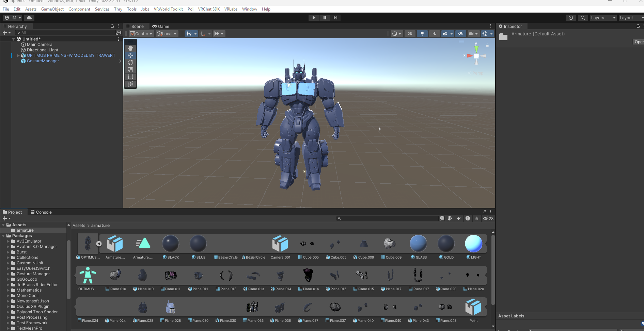The height and width of the screenshot is (331, 644).
Task: Select the Move tool
Action: [x=130, y=55]
